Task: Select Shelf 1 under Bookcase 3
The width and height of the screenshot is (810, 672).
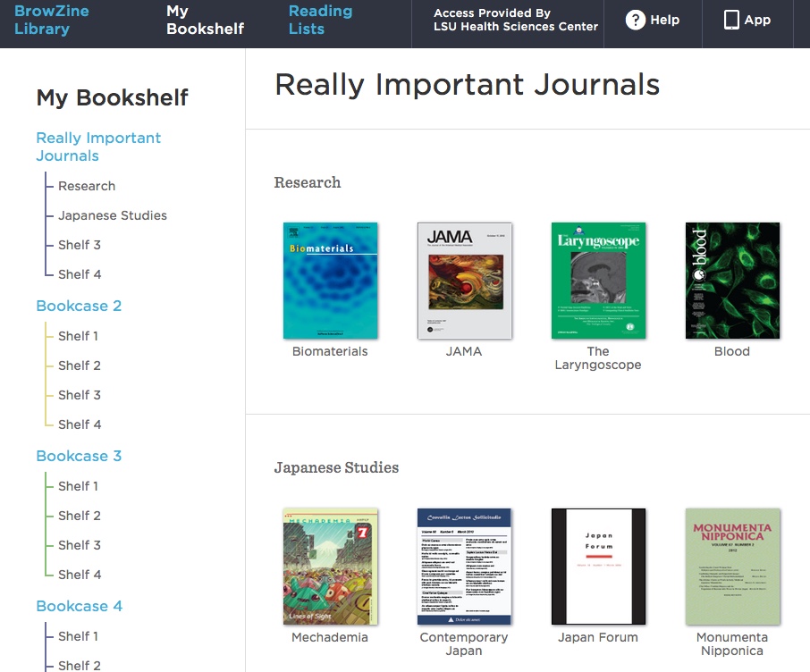Action: 78,486
